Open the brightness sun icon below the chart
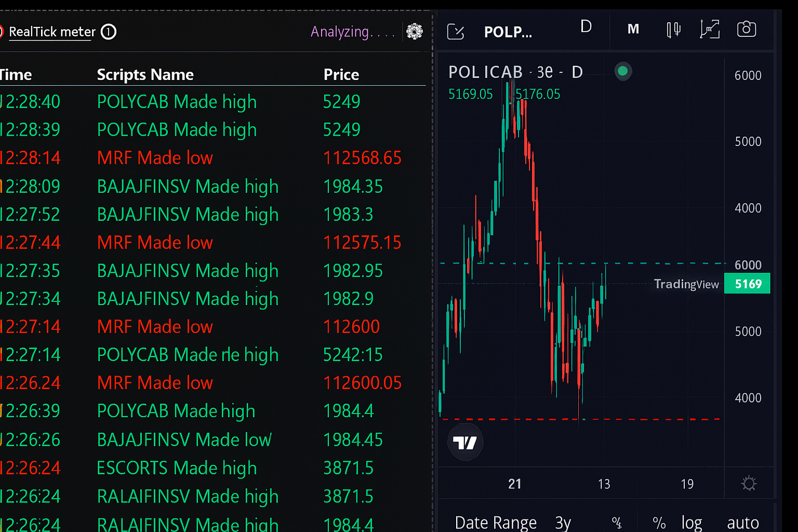Viewport: 798px width, 532px height. pyautogui.click(x=748, y=484)
